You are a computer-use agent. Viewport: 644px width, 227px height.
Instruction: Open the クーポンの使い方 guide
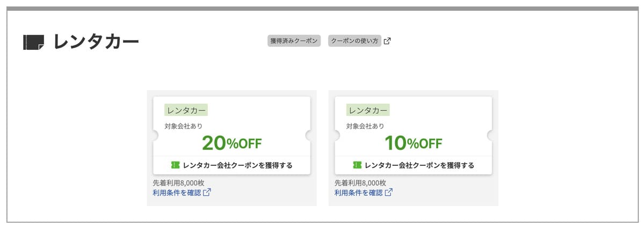[354, 41]
